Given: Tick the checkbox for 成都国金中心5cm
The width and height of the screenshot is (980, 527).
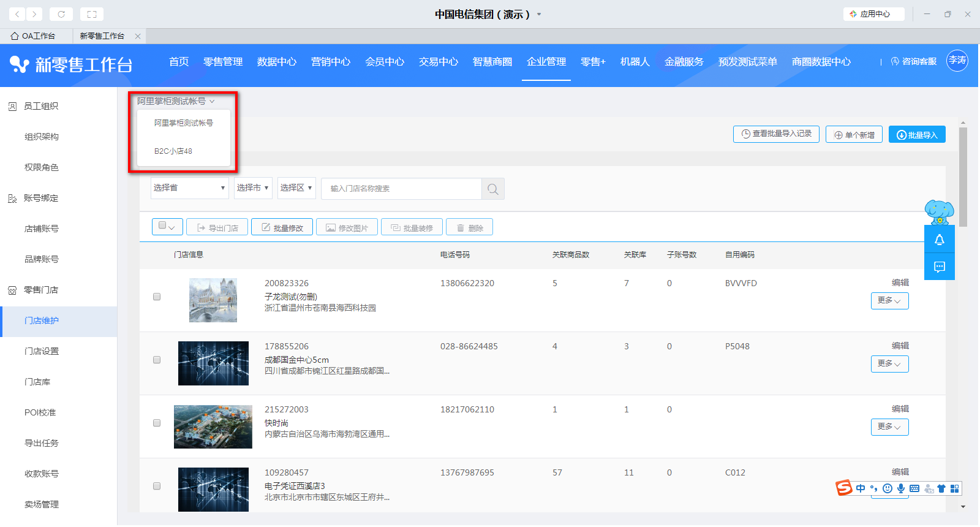Looking at the screenshot, I should pos(157,360).
